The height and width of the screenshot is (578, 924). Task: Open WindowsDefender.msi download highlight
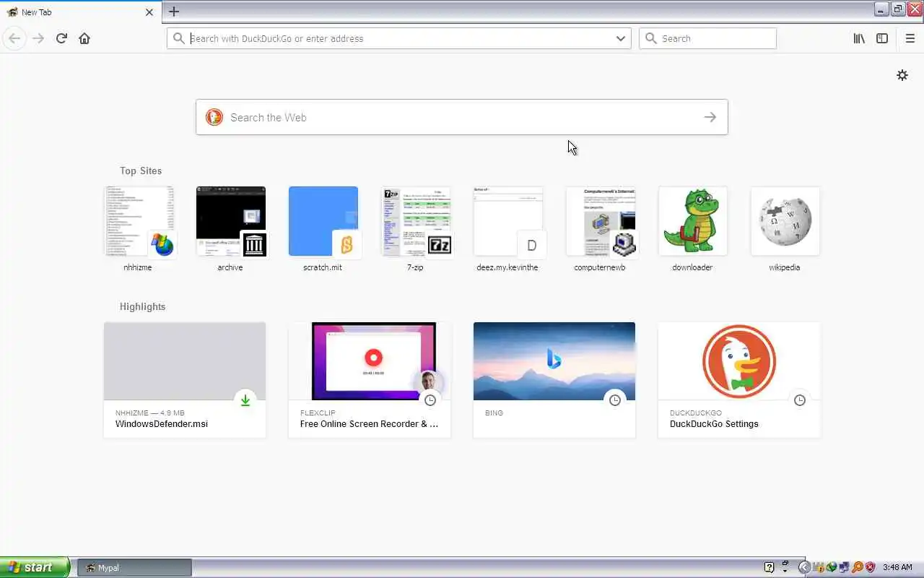coord(185,380)
